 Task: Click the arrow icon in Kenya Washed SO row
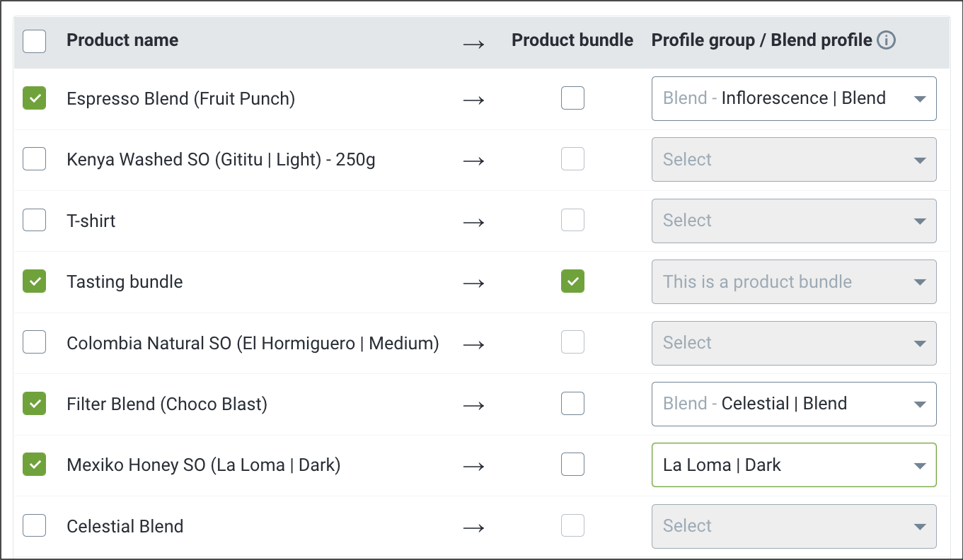pos(473,161)
